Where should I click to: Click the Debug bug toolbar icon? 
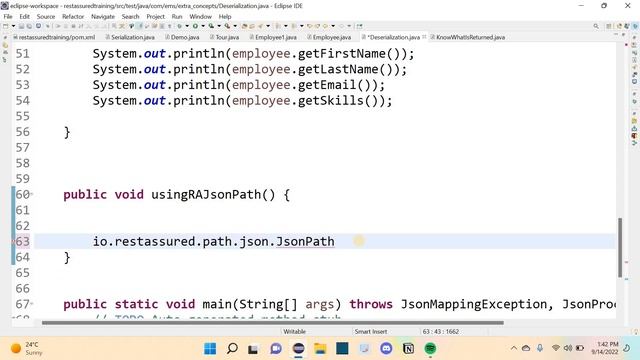click(179, 26)
